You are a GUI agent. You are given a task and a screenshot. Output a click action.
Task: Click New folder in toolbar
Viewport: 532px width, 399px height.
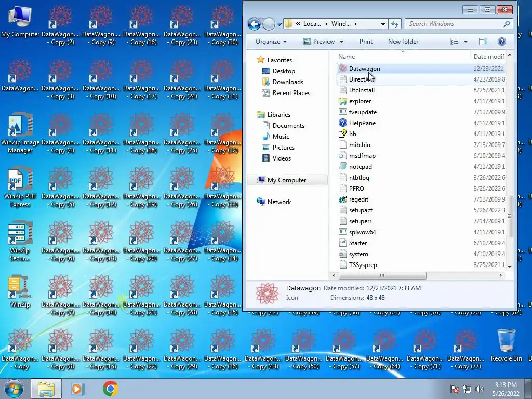(x=403, y=42)
